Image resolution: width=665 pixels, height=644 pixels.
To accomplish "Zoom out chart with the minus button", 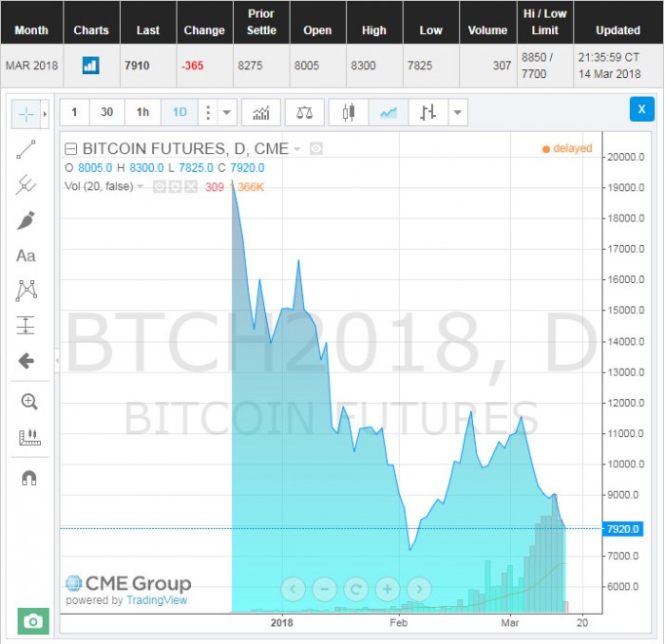I will 325,589.
